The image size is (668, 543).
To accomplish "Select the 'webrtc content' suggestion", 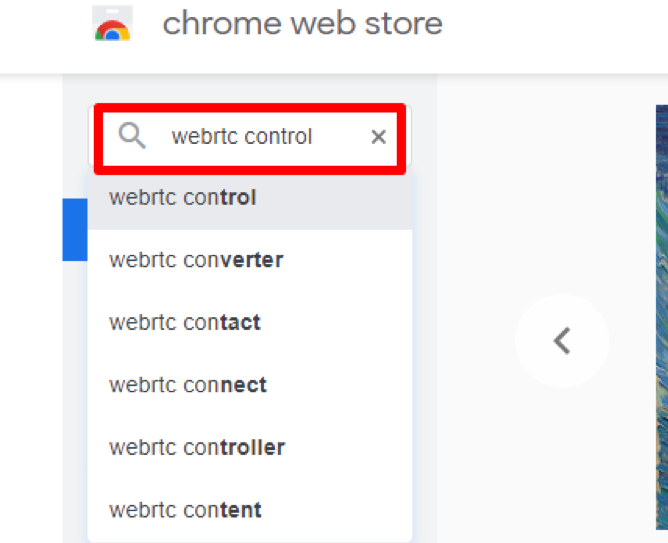I will click(x=250, y=510).
